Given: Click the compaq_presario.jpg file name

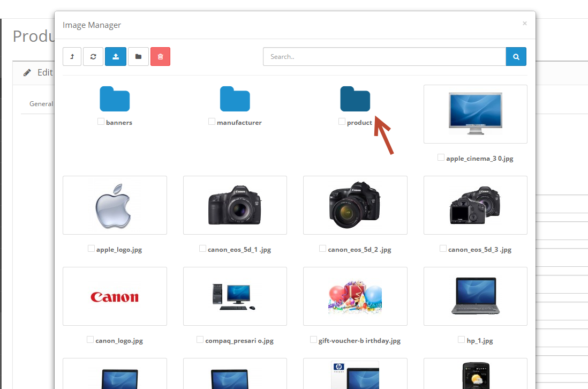Looking at the screenshot, I should click(239, 341).
